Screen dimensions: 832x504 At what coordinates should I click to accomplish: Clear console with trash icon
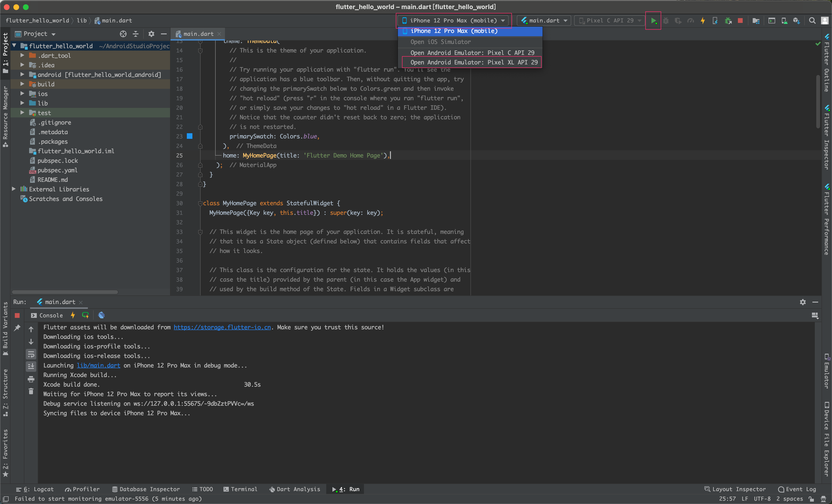point(31,391)
